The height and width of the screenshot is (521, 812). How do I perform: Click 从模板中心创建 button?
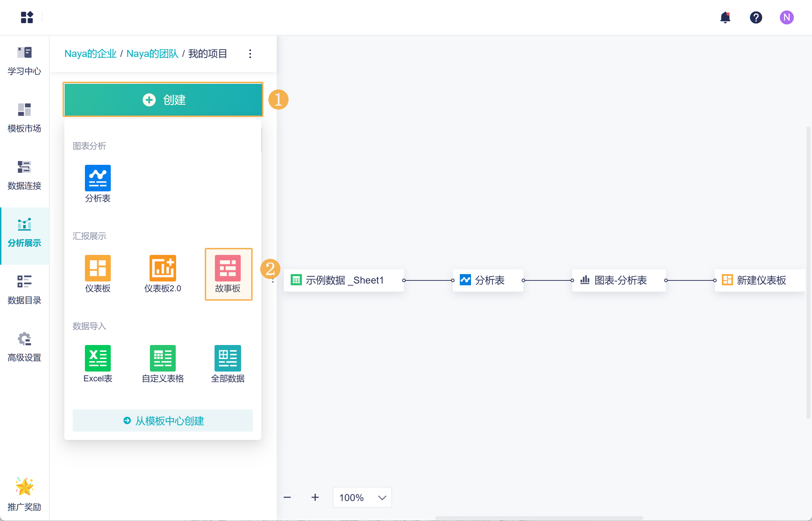point(163,420)
